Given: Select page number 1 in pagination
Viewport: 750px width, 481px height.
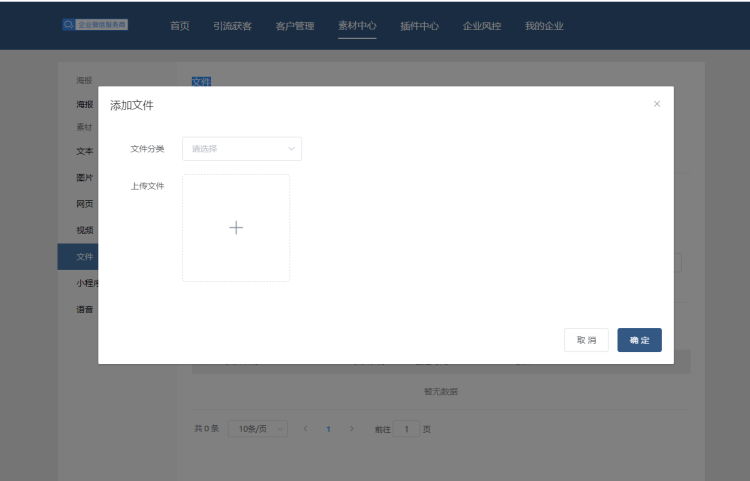Looking at the screenshot, I should coord(328,429).
